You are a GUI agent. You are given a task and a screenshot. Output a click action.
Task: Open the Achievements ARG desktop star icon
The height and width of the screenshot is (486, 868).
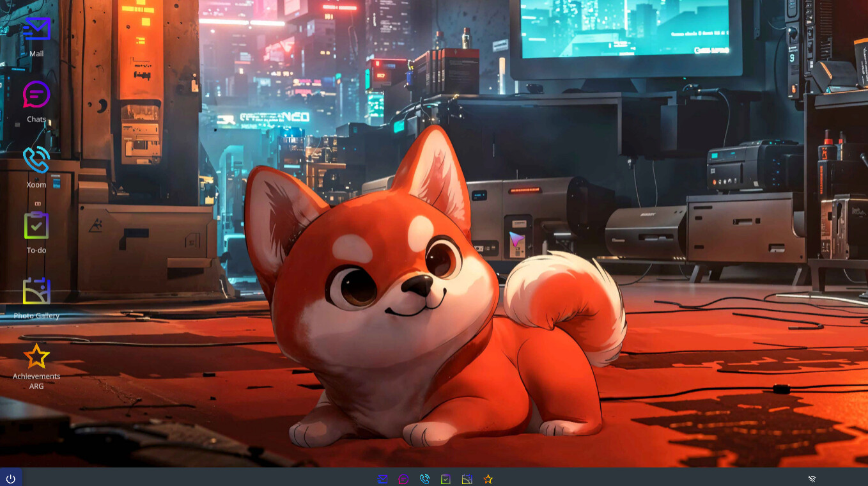tap(36, 356)
